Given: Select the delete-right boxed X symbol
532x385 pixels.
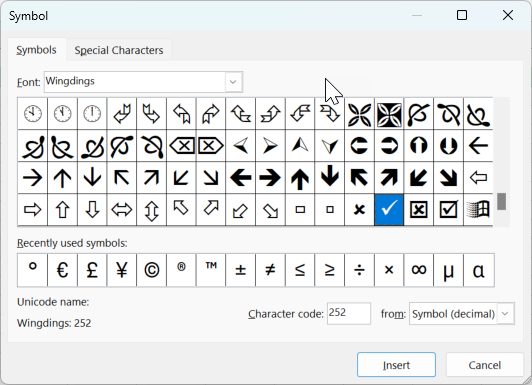Looking at the screenshot, I should [x=211, y=146].
